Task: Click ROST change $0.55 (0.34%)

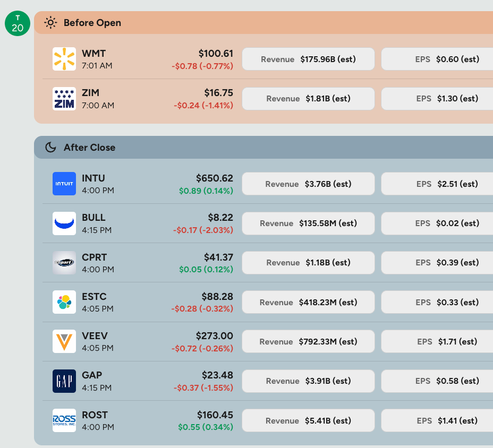Action: pos(206,427)
